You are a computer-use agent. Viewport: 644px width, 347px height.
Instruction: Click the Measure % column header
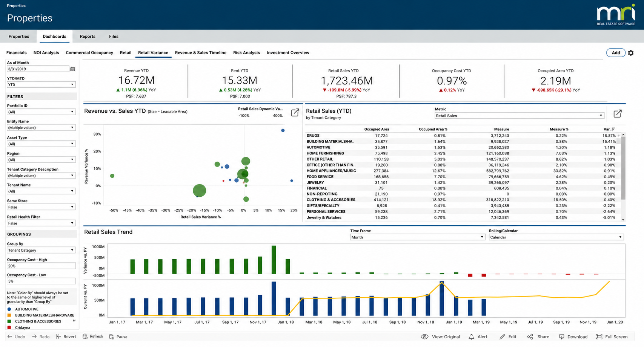coord(559,129)
